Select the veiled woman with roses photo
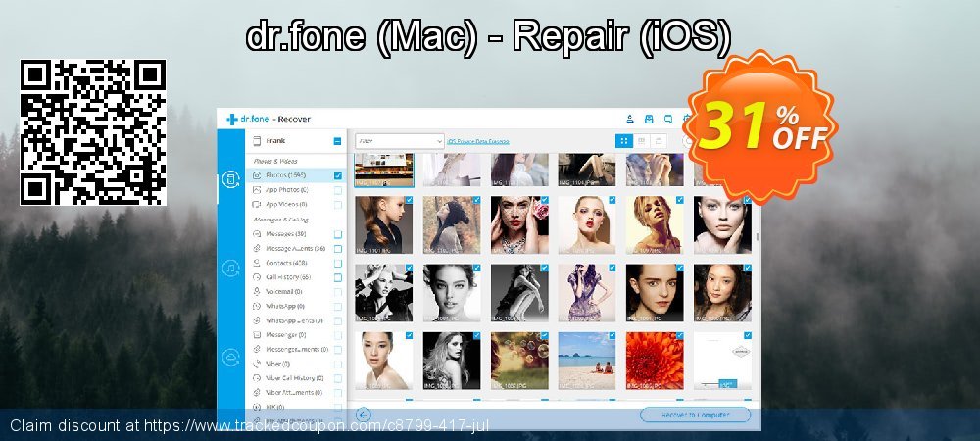Viewport: 980px width, 441px height. coord(519,224)
